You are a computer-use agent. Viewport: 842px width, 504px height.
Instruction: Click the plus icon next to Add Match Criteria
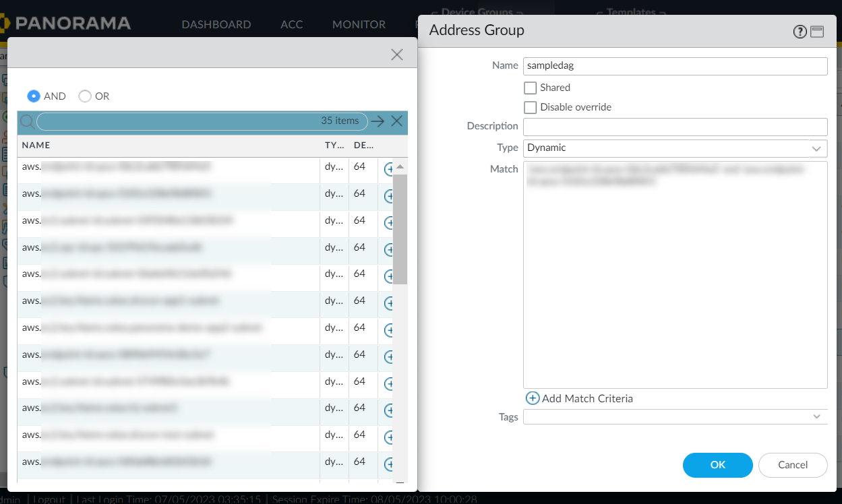(x=533, y=398)
